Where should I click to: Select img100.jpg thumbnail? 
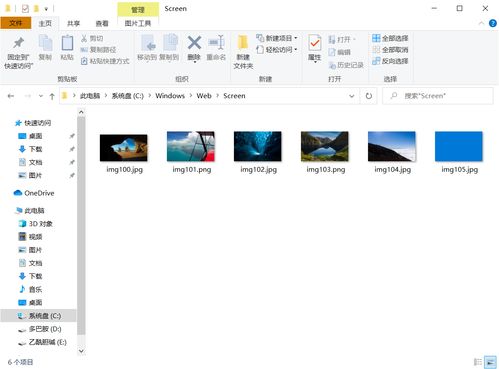(x=124, y=148)
